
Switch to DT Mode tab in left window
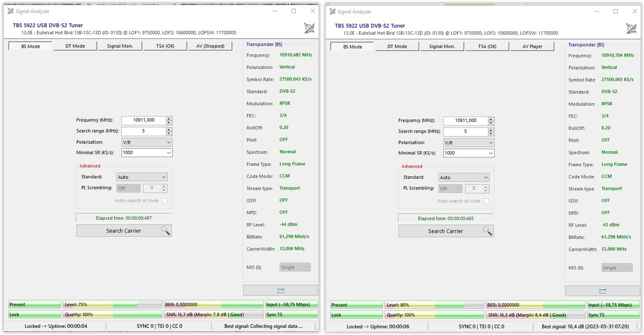click(75, 46)
